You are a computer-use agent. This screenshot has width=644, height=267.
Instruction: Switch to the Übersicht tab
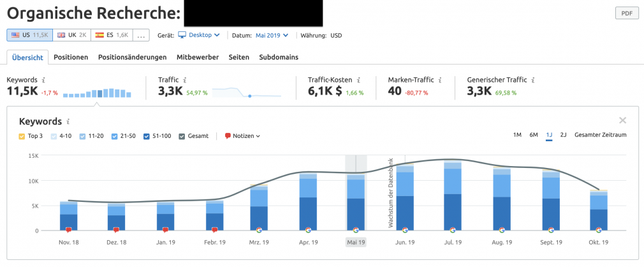[x=27, y=57]
